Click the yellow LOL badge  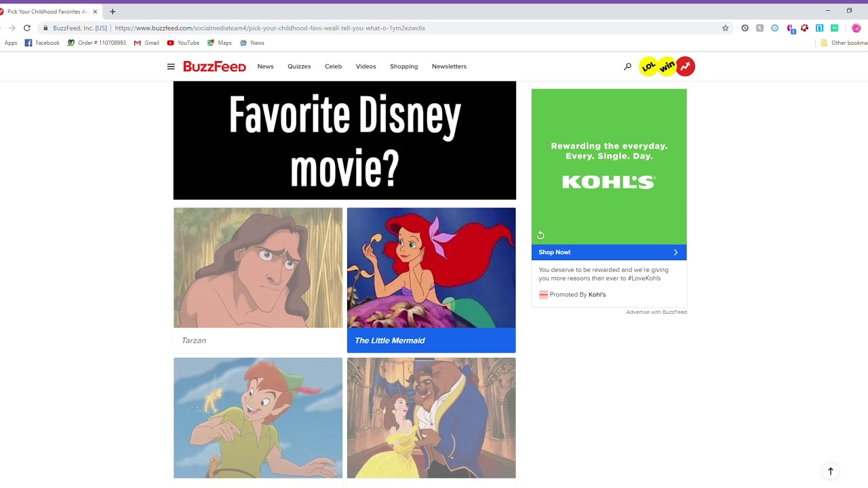click(x=649, y=66)
